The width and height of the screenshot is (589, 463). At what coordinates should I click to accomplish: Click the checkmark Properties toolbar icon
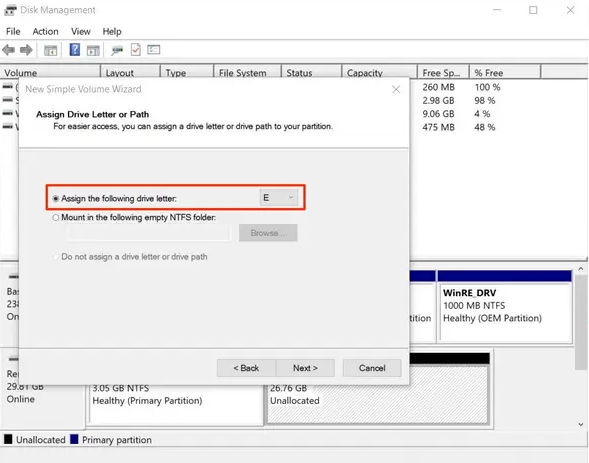point(136,50)
